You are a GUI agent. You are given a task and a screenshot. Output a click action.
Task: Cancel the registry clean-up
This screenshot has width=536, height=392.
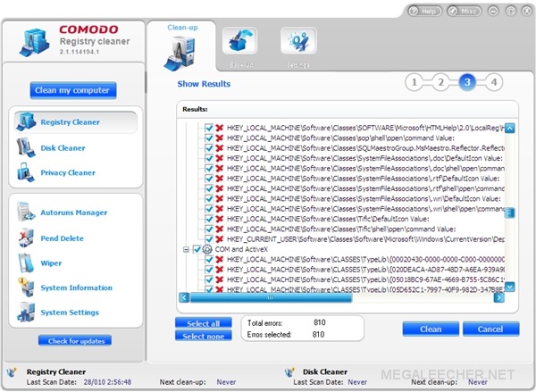point(490,329)
